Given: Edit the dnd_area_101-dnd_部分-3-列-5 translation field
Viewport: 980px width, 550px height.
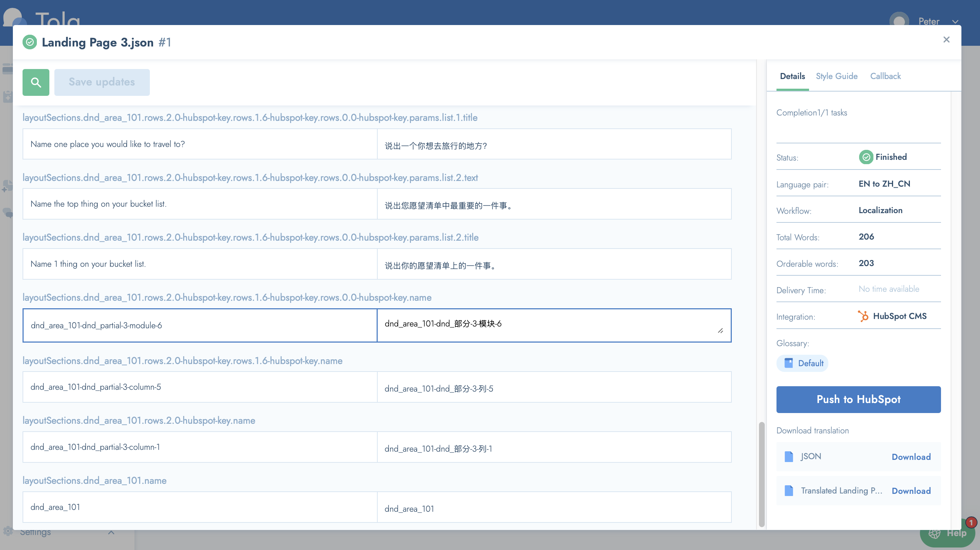Looking at the screenshot, I should tap(554, 387).
